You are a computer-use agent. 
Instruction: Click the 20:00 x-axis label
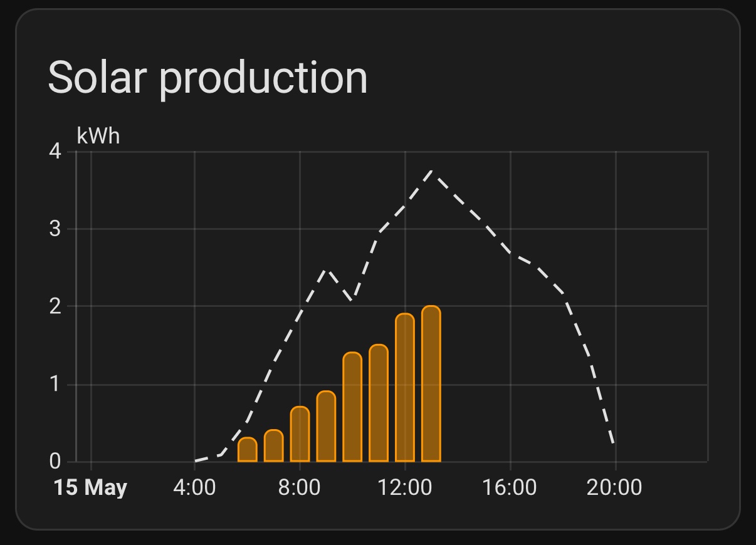pyautogui.click(x=614, y=487)
